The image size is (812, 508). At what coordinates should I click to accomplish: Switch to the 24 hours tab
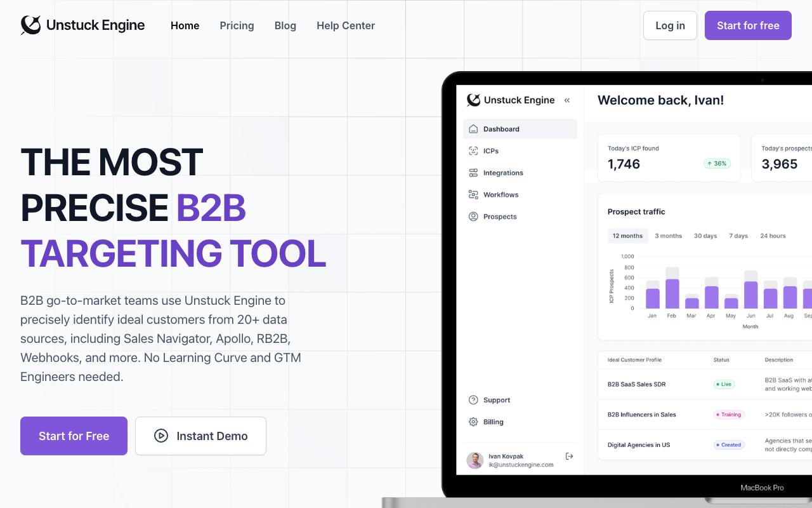point(773,236)
